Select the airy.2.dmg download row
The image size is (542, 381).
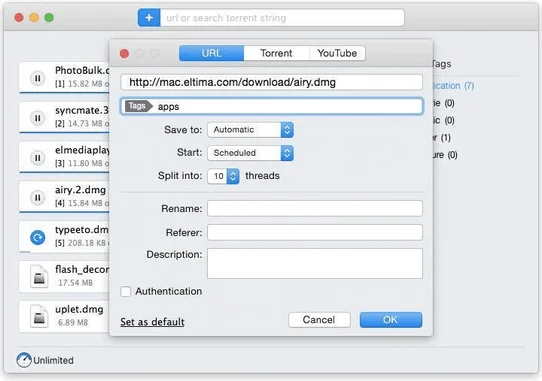[x=64, y=196]
